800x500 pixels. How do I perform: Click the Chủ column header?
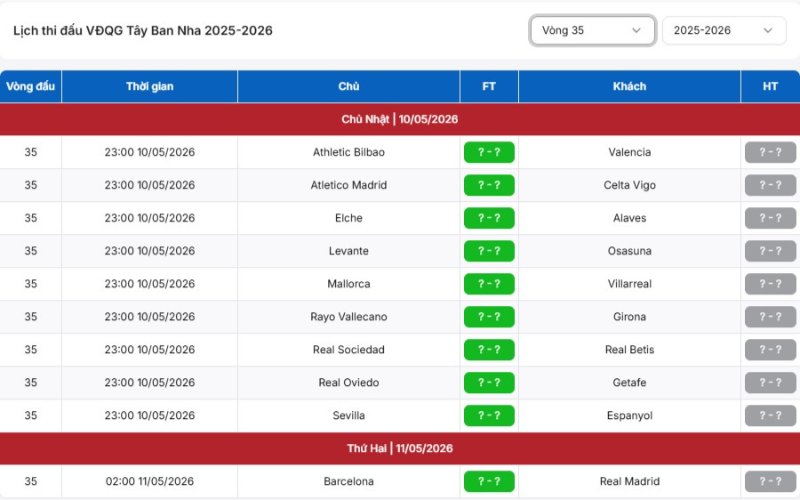click(x=348, y=86)
